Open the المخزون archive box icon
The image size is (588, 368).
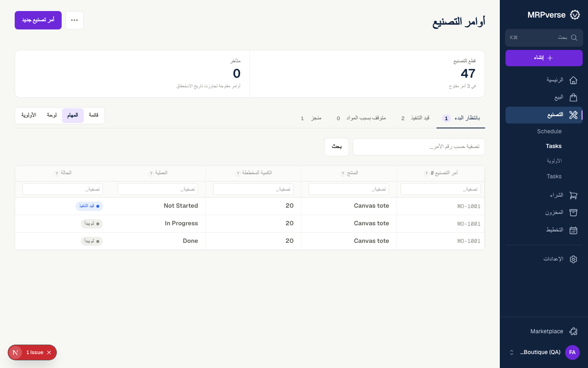pyautogui.click(x=573, y=213)
